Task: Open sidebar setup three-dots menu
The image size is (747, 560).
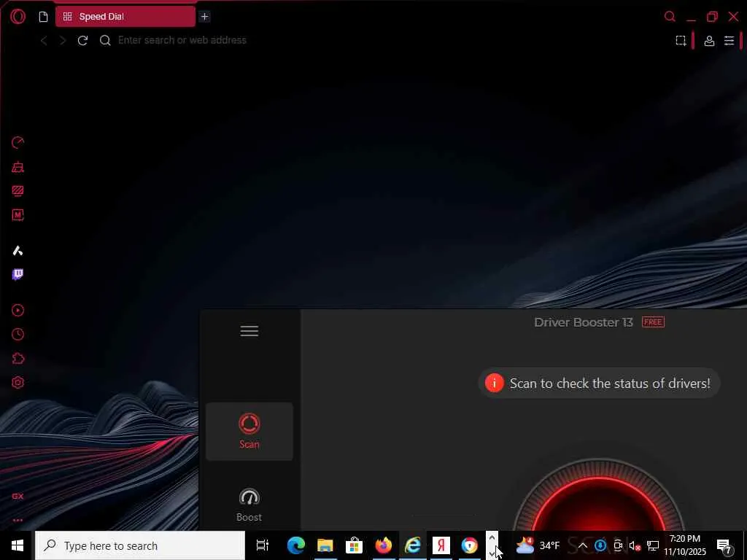Action: coord(18,521)
